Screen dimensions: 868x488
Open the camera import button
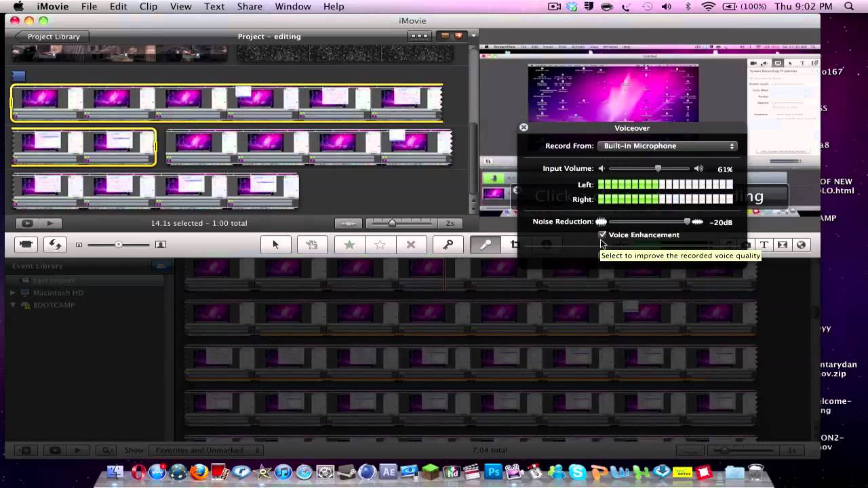[26, 245]
